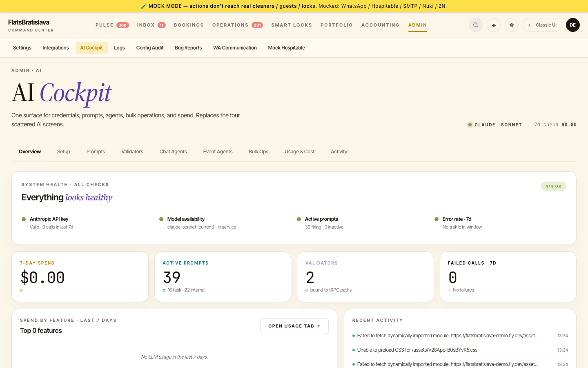Switch to the Validators tab
Image resolution: width=588 pixels, height=368 pixels.
click(x=132, y=152)
